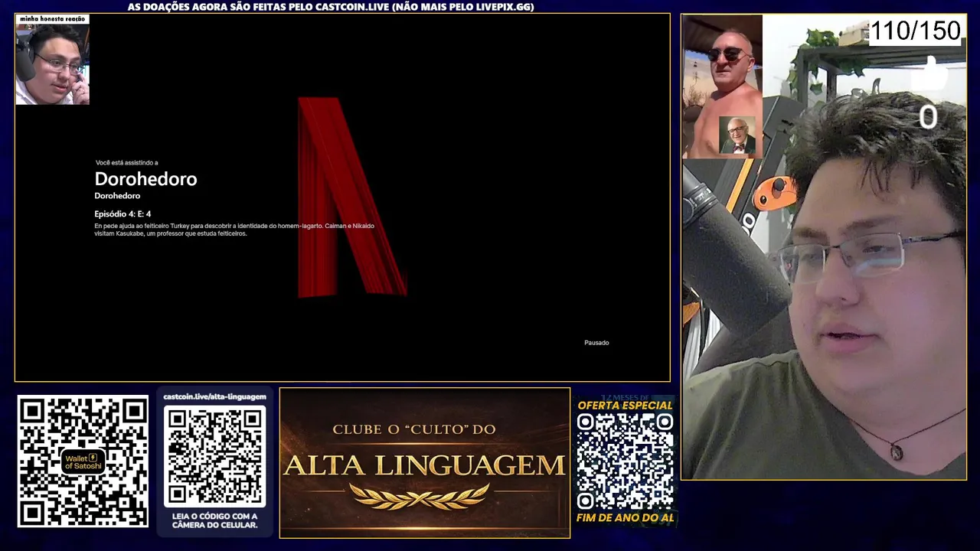Click the 'Pausado' status indicator
The image size is (980, 551).
596,343
